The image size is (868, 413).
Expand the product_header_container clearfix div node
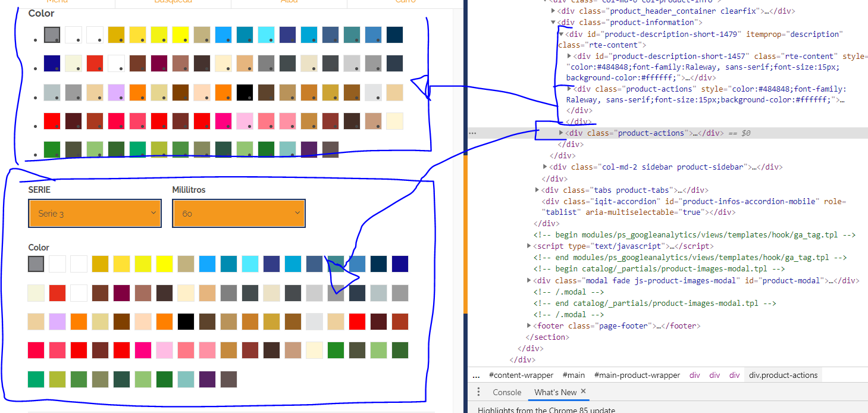coord(553,11)
